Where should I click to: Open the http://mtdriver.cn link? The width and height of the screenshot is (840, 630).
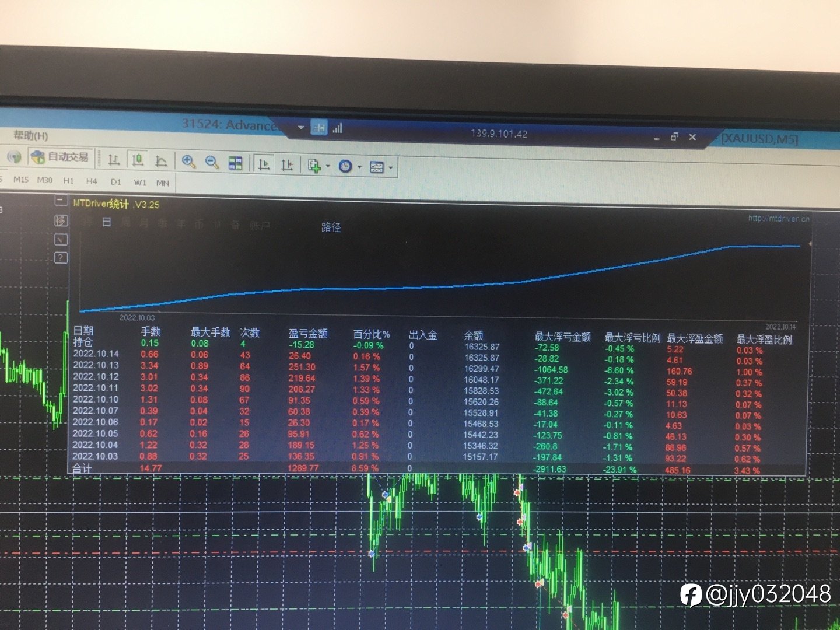pos(779,219)
